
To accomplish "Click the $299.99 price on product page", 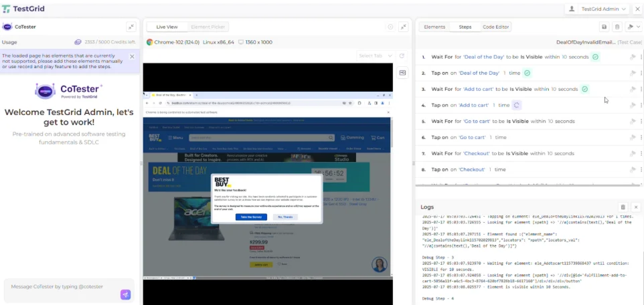I will (x=260, y=242).
